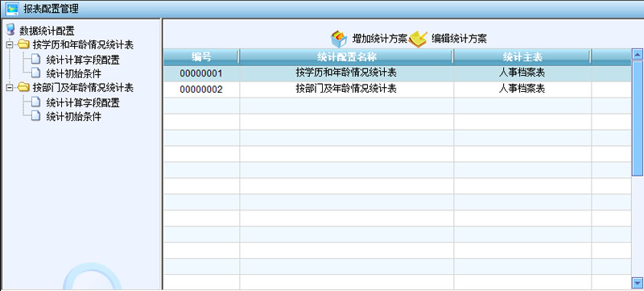Image resolution: width=644 pixels, height=291 pixels.
Task: Click document icon of second 统计初始条件
Action: pyautogui.click(x=36, y=116)
